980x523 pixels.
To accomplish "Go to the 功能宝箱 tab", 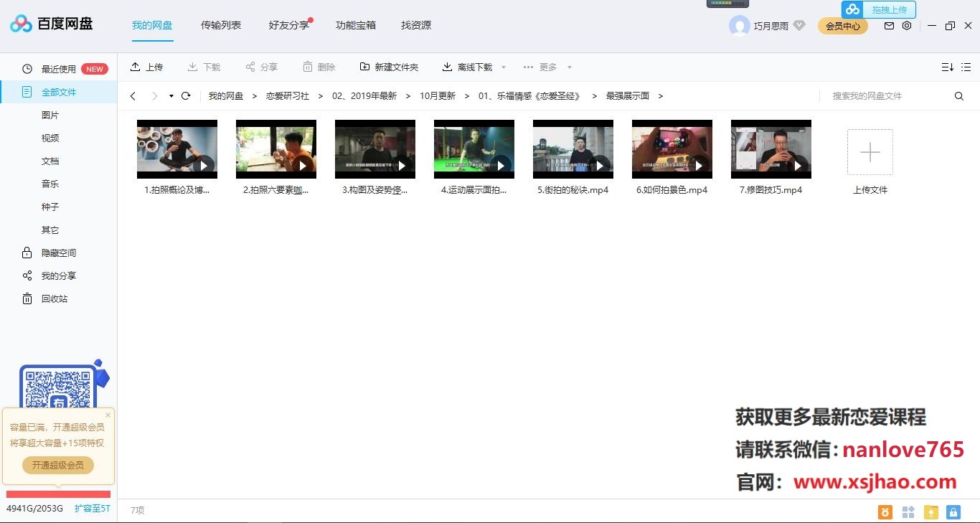I will point(356,25).
